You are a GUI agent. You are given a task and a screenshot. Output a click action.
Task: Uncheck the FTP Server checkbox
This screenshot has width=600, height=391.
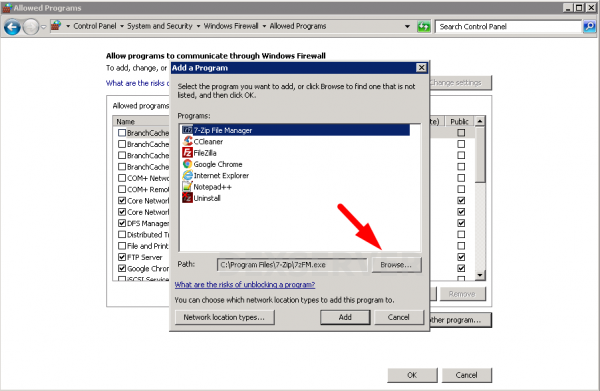coord(122,257)
